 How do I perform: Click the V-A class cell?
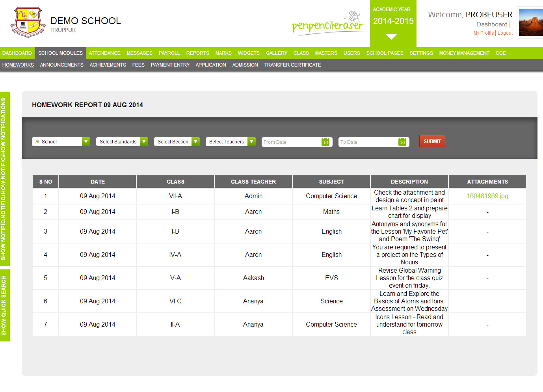pyautogui.click(x=175, y=278)
